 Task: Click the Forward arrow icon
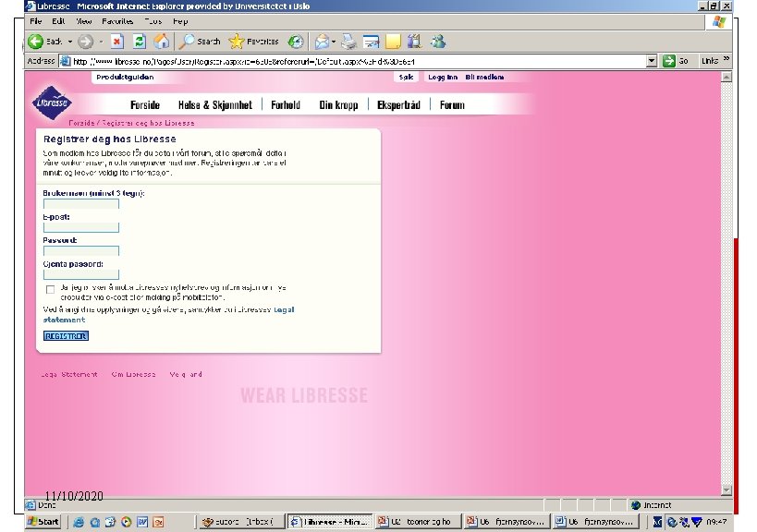(85, 42)
